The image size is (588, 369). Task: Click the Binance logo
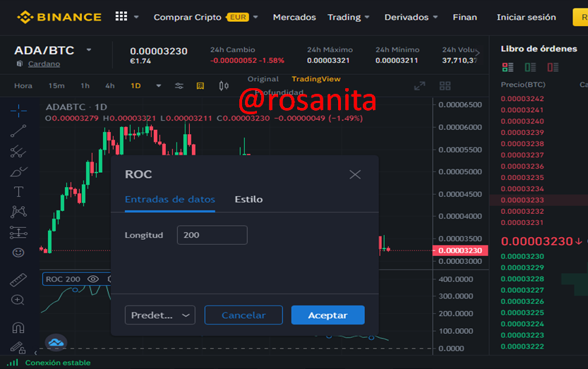pyautogui.click(x=59, y=17)
